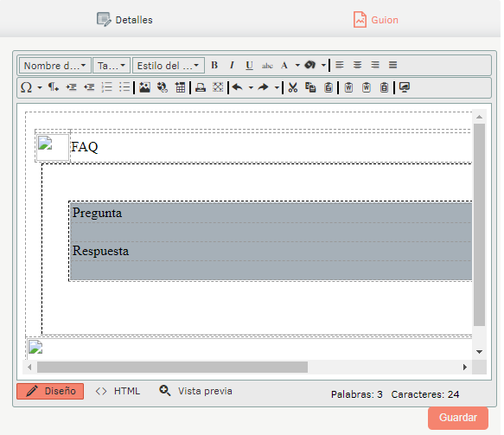Open the font size dropdown

tap(112, 66)
